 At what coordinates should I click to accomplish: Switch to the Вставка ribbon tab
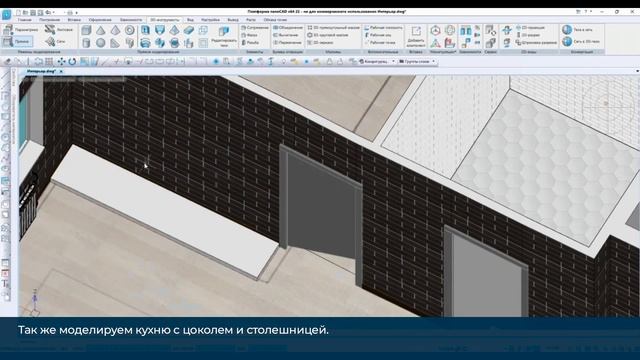click(x=74, y=20)
